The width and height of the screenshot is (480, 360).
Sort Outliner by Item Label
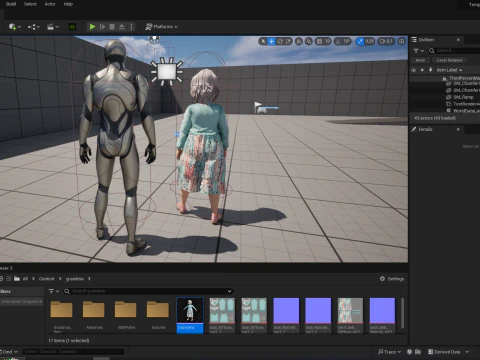click(449, 70)
